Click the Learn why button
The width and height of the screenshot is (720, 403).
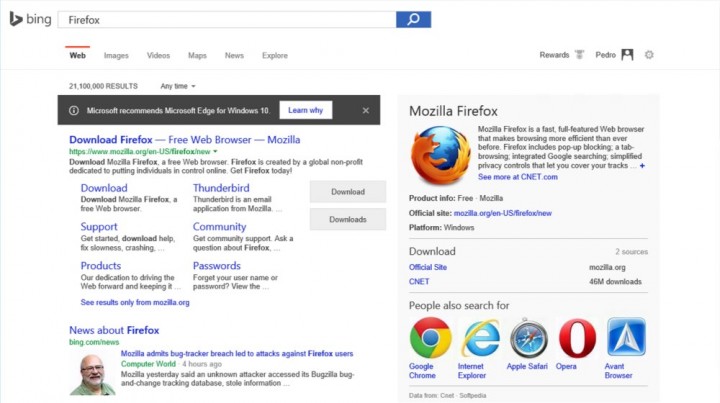(305, 110)
